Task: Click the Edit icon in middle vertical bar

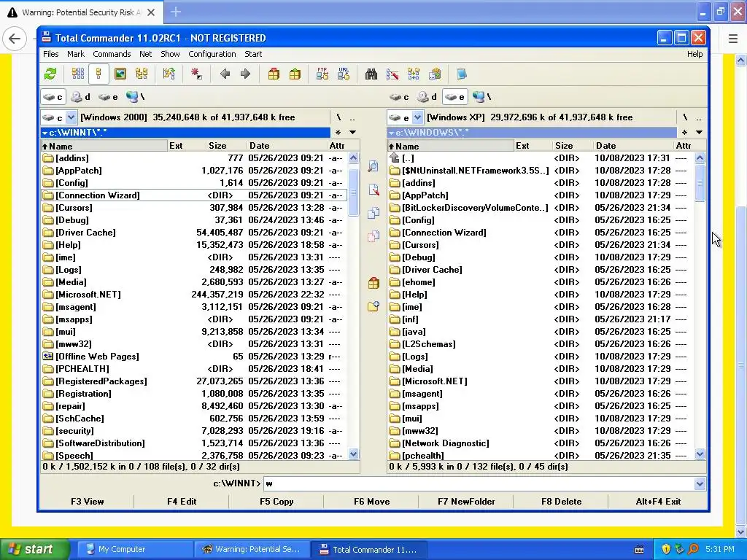Action: 373,190
